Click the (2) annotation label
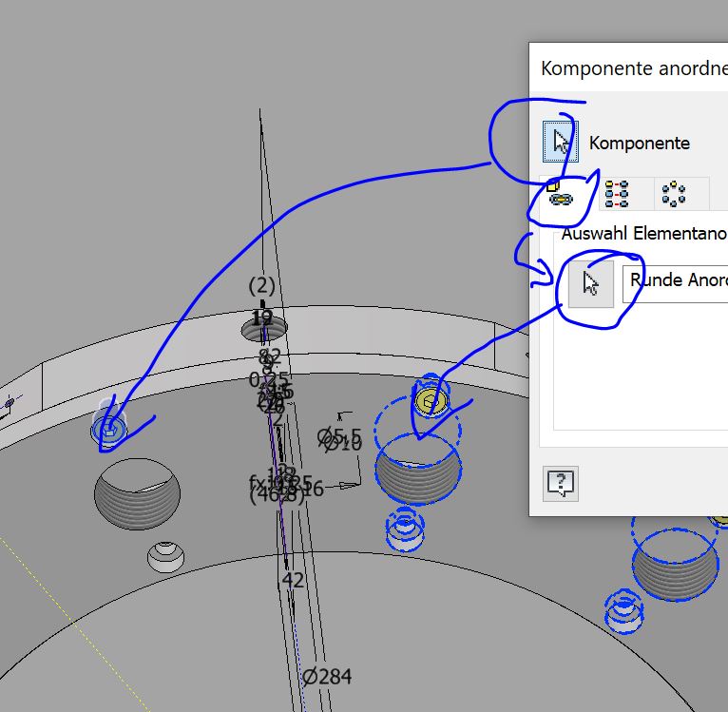Screen dimensions: 728x712 tap(262, 285)
